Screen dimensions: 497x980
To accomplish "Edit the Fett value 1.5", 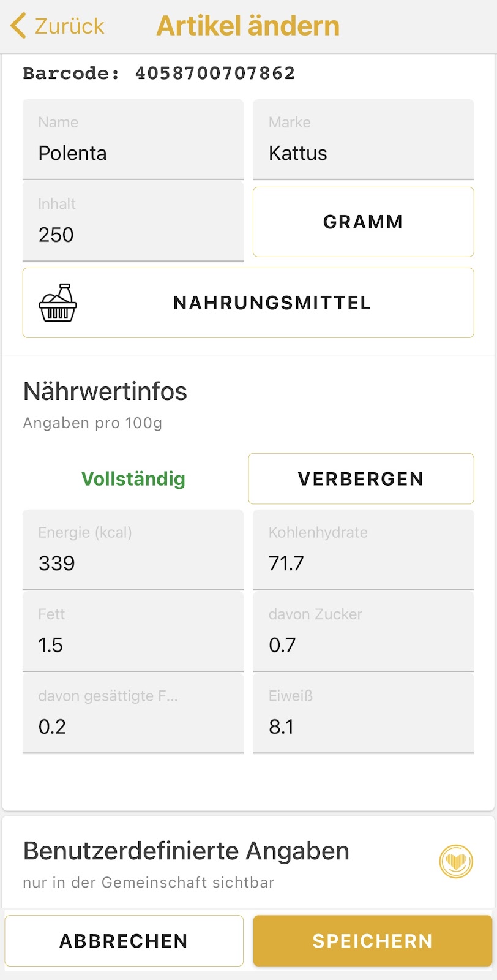I will pos(133,631).
